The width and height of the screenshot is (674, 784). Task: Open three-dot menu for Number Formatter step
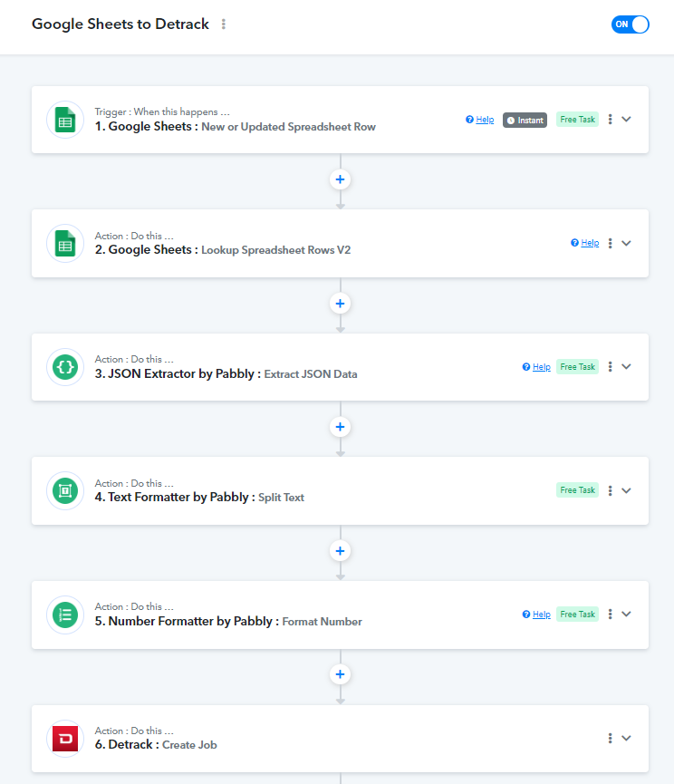[610, 614]
